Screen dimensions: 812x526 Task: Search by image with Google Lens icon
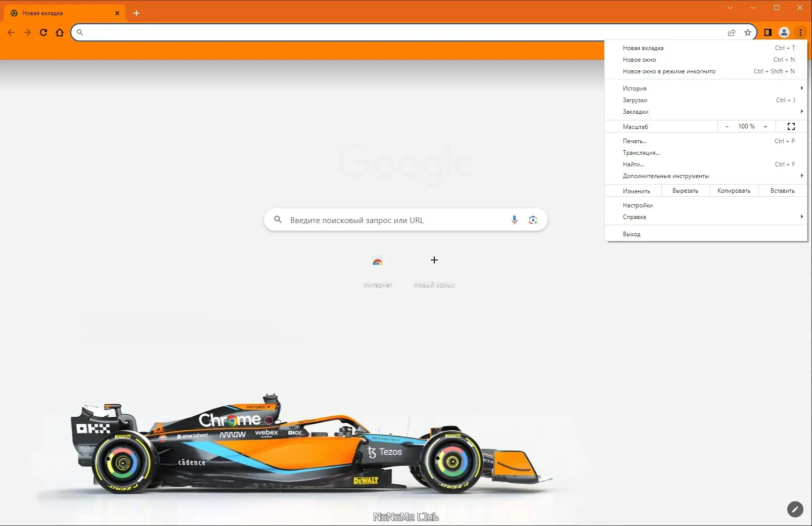[x=533, y=220]
